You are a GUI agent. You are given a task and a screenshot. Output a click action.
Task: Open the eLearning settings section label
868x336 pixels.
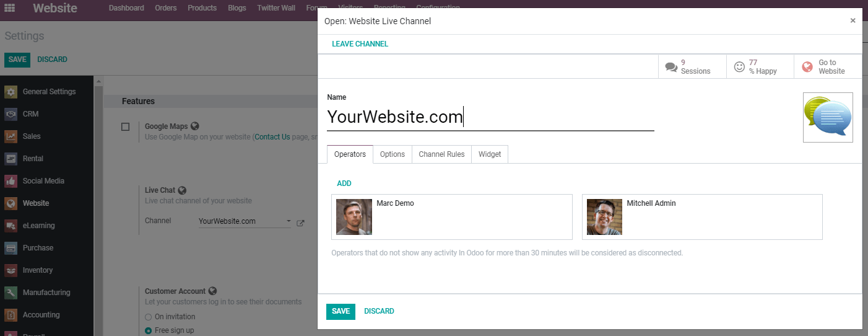38,226
